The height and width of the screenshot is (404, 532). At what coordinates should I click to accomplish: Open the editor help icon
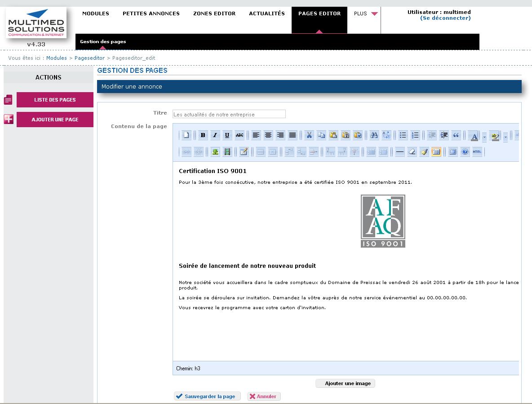pyautogui.click(x=465, y=151)
